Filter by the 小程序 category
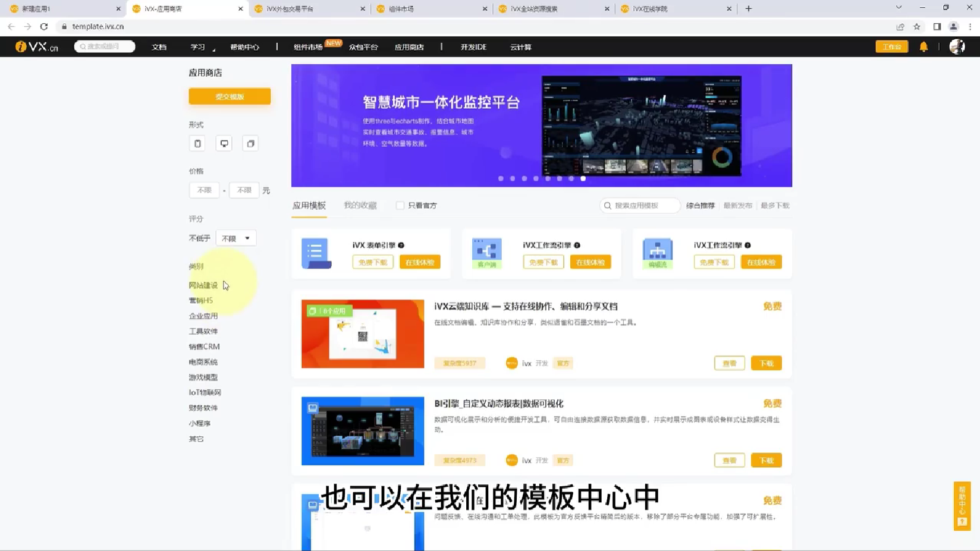This screenshot has width=980, height=551. pyautogui.click(x=200, y=423)
